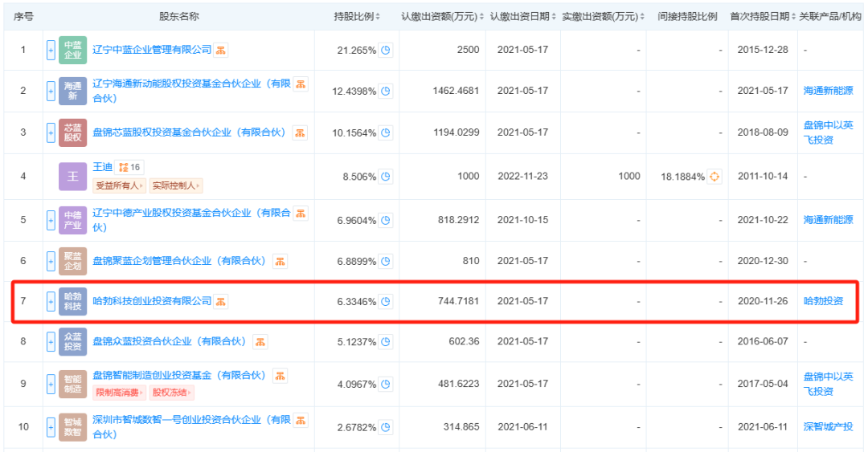This screenshot has width=868, height=452.
Task: Expand row 5 辽宁中德产业 shareholder details
Action: click(51, 220)
